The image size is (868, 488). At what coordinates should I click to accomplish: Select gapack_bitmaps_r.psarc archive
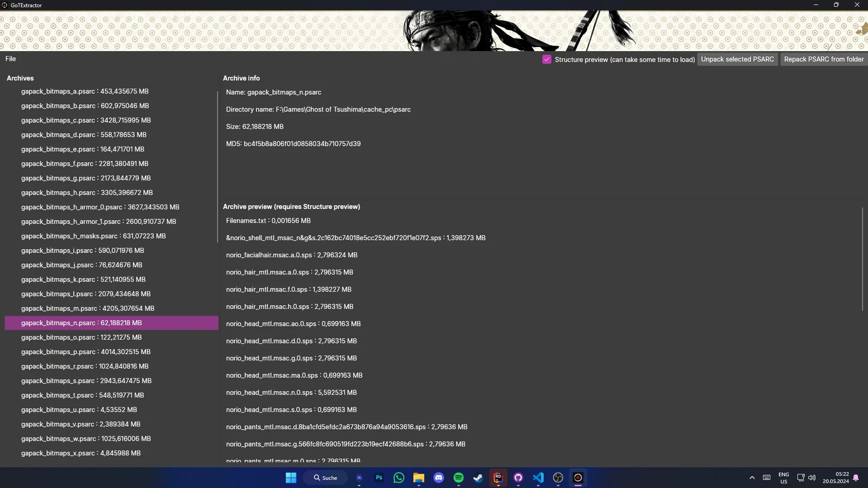pyautogui.click(x=111, y=366)
